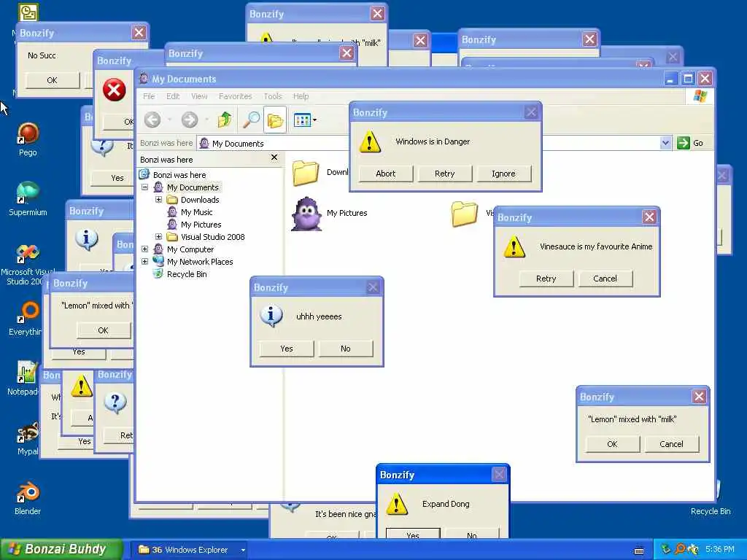Open the File menu
The width and height of the screenshot is (747, 560).
tap(149, 96)
